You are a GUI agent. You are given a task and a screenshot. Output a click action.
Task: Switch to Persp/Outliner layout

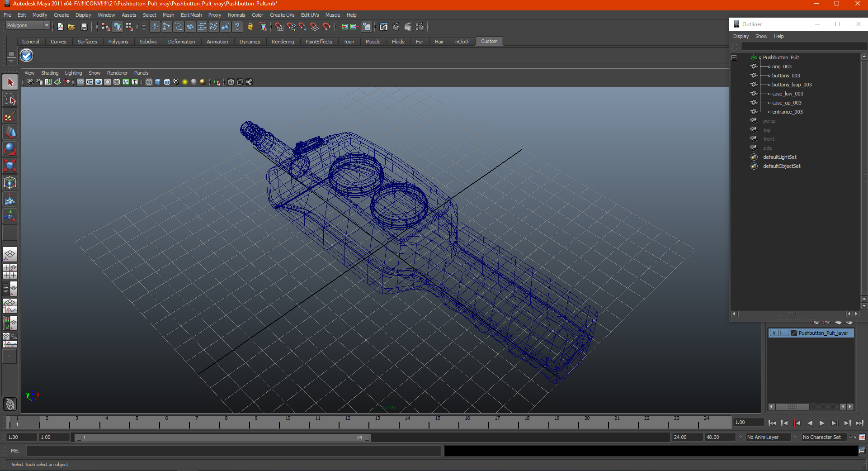coord(10,289)
